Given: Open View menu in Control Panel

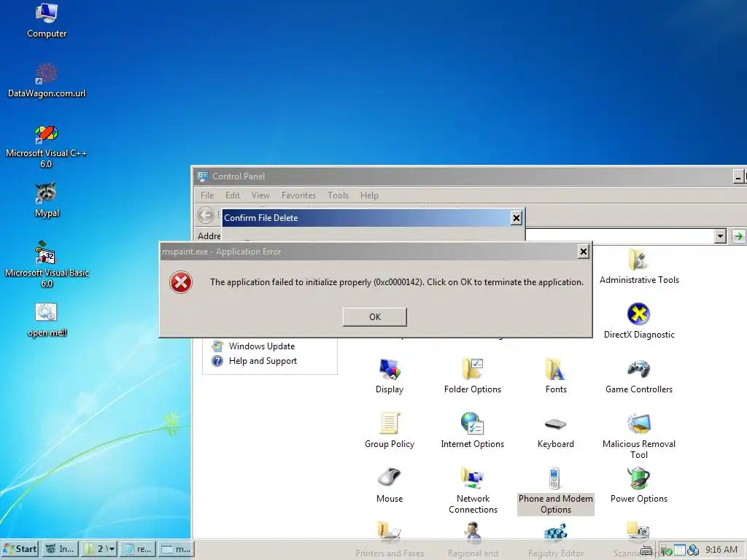Looking at the screenshot, I should tap(260, 195).
